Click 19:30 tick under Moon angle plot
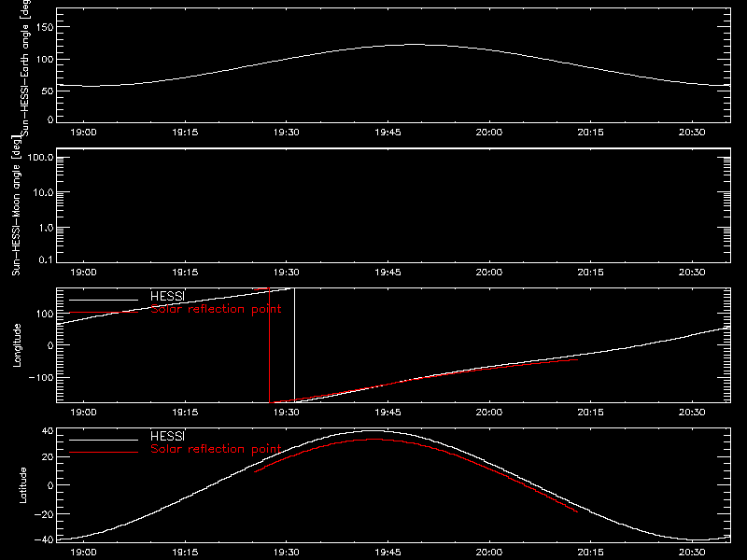The height and width of the screenshot is (560, 747). point(287,273)
